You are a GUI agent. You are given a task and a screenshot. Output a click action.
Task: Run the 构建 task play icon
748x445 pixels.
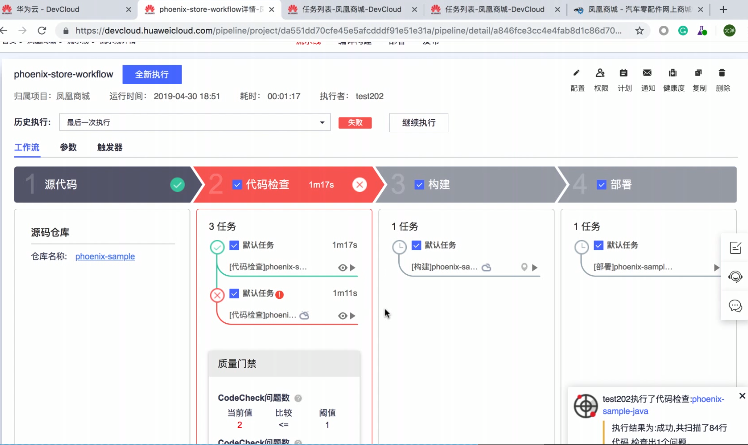pos(535,268)
